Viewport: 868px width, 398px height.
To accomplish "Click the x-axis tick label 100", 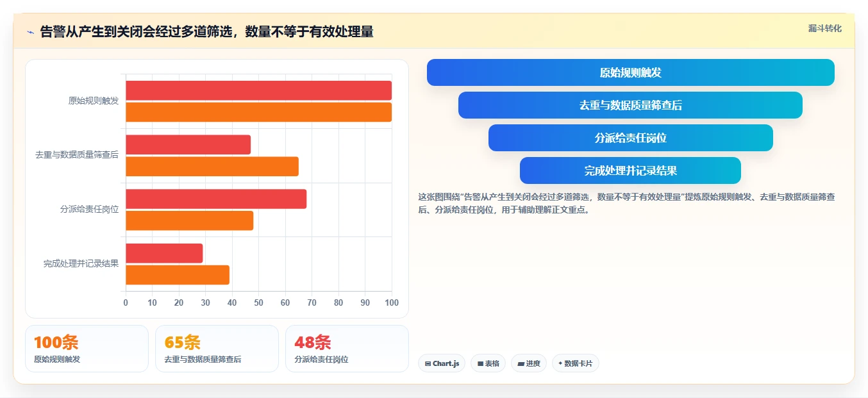I will (x=392, y=303).
